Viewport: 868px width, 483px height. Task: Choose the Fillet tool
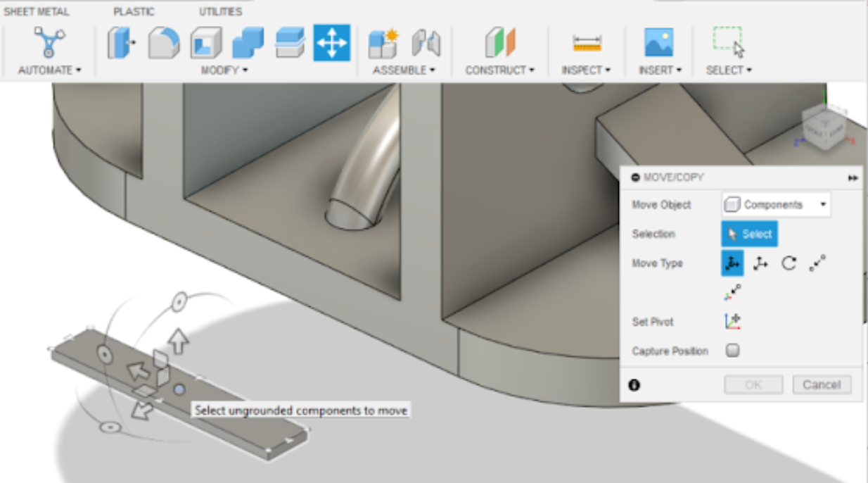tap(163, 43)
